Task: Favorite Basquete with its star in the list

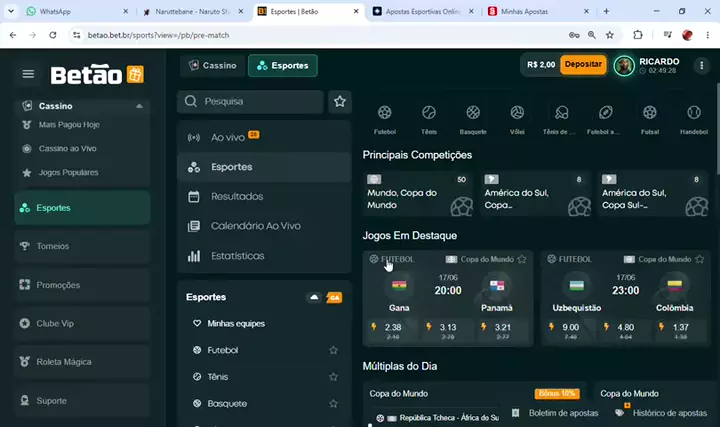Action: (333, 404)
